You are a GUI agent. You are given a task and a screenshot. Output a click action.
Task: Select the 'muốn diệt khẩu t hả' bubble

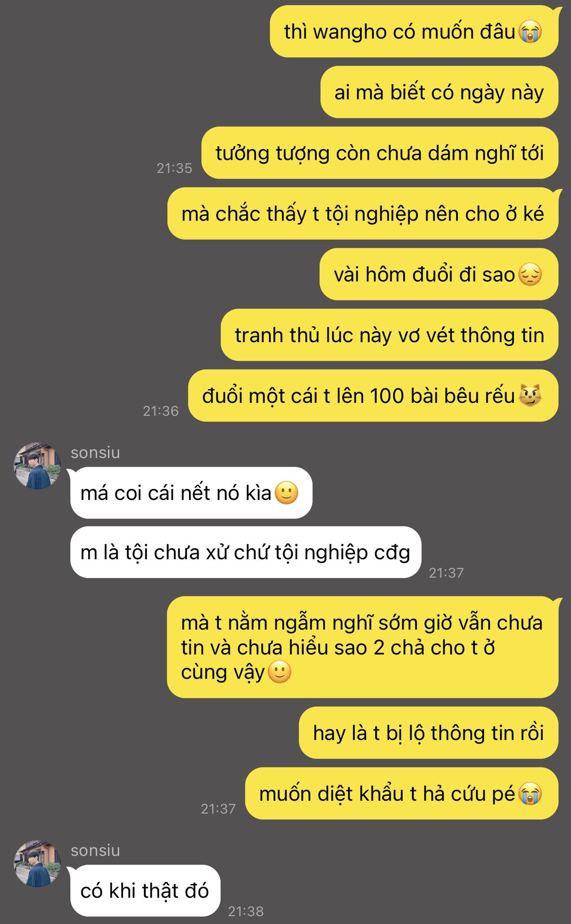pos(402,794)
